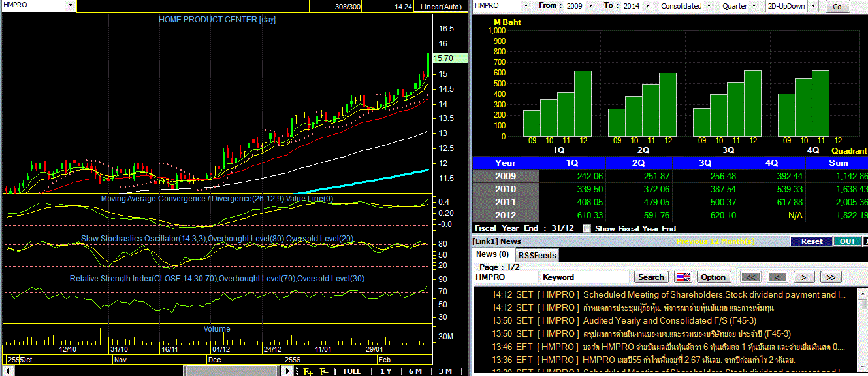Click the news Search button
The image size is (868, 376).
point(651,277)
